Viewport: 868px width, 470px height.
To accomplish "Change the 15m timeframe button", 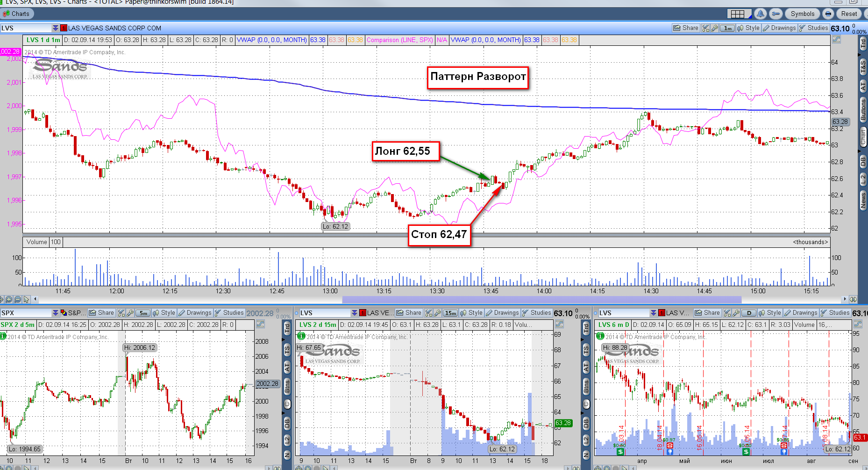I will [451, 313].
